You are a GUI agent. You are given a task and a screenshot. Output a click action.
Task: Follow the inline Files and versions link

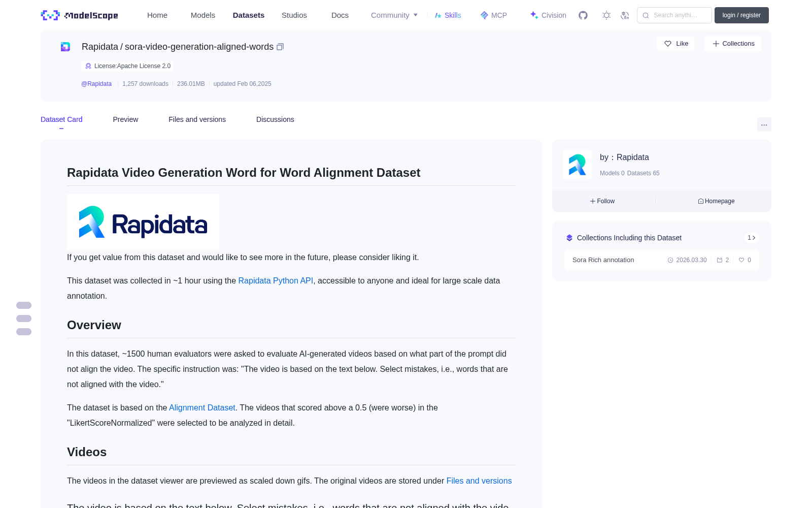point(479,481)
